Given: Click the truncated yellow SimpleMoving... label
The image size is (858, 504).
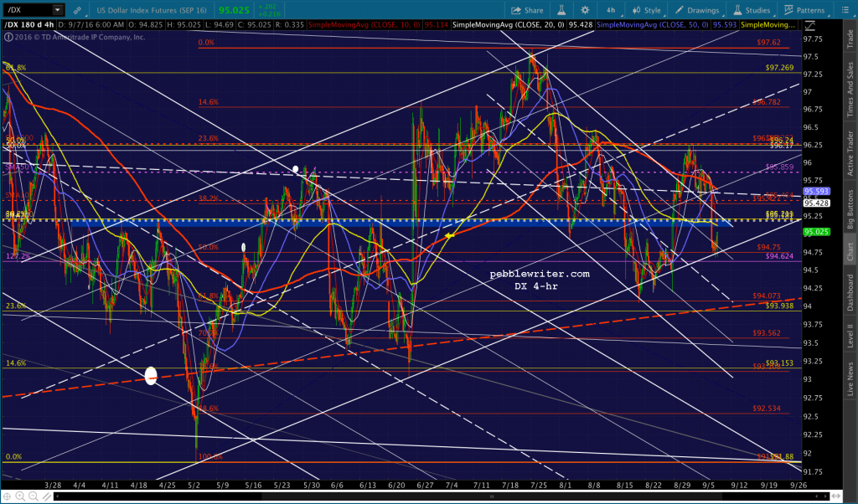Looking at the screenshot, I should click(768, 25).
